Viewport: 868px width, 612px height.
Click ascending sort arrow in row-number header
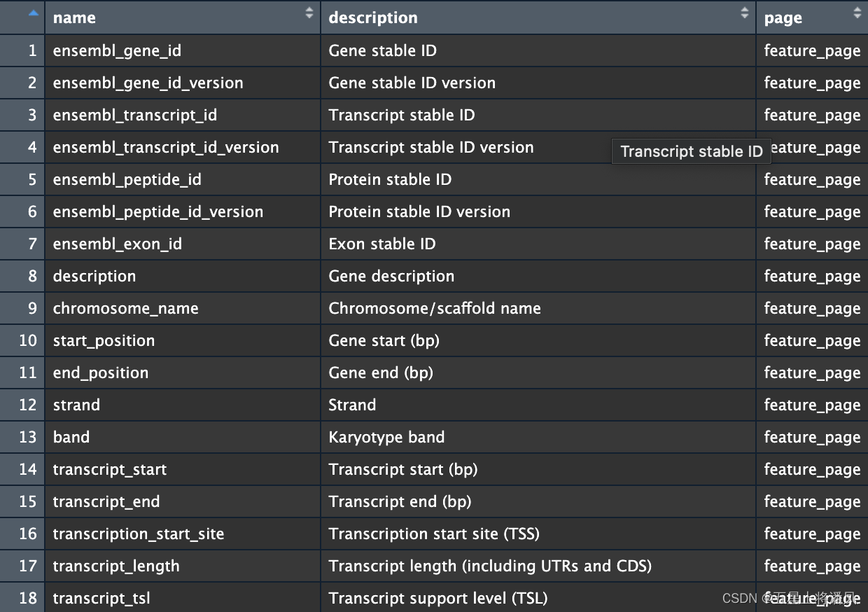coord(33,13)
